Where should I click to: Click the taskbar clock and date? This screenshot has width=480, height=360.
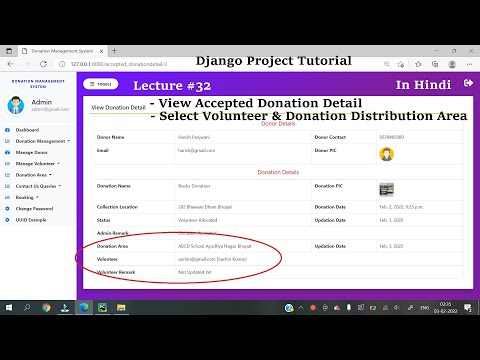[x=445, y=307]
